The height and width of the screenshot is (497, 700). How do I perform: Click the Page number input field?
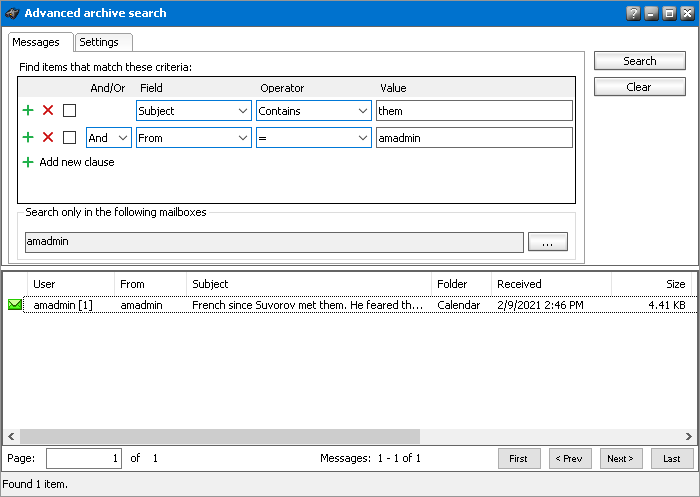pyautogui.click(x=84, y=458)
